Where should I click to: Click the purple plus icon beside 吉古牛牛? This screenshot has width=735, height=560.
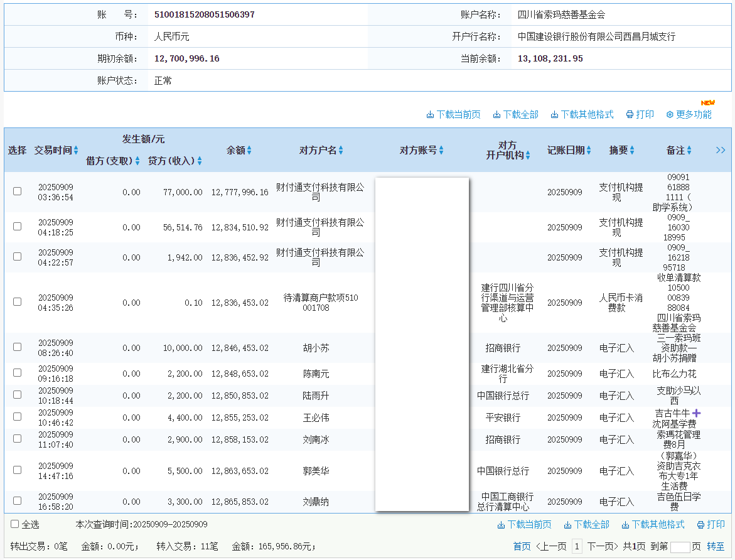(x=696, y=413)
